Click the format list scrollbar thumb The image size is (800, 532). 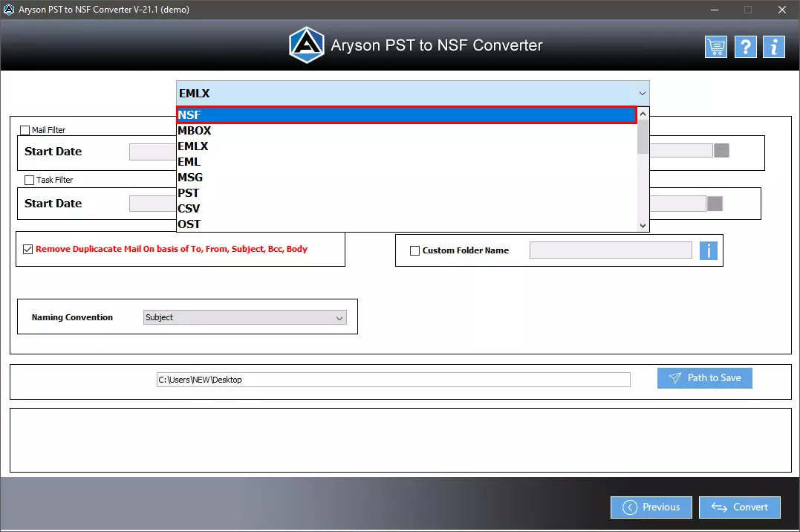(x=643, y=136)
